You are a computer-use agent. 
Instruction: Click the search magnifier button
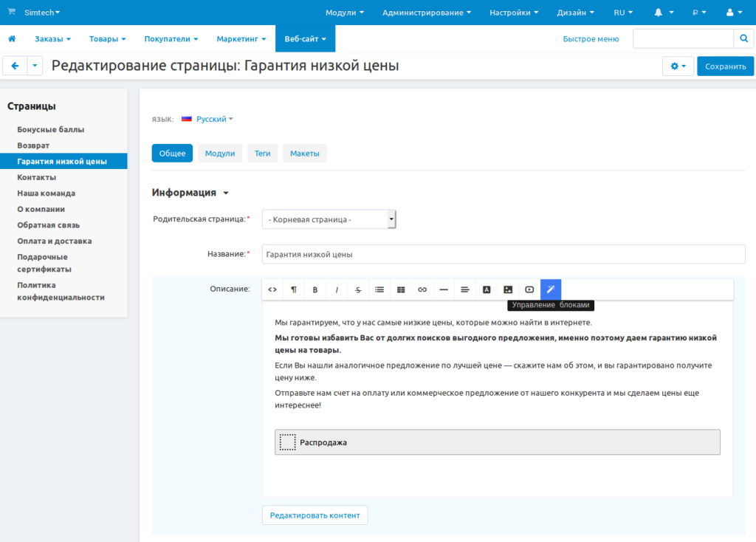pyautogui.click(x=744, y=38)
